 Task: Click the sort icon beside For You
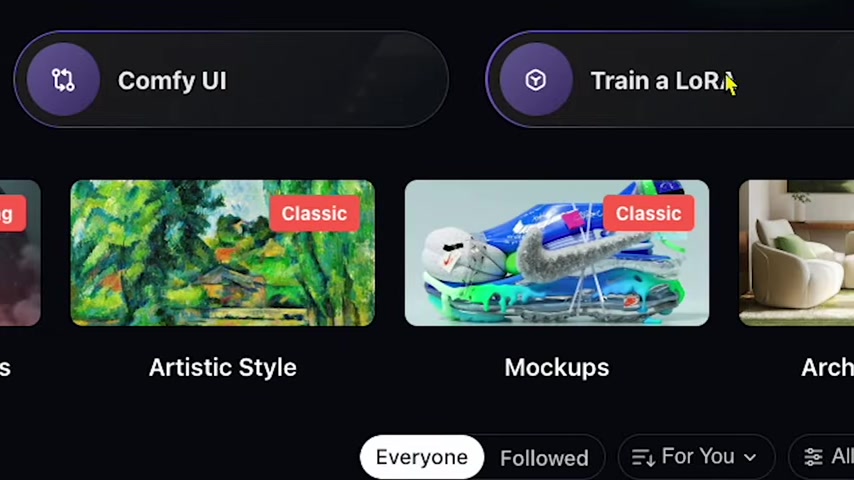[x=643, y=458]
